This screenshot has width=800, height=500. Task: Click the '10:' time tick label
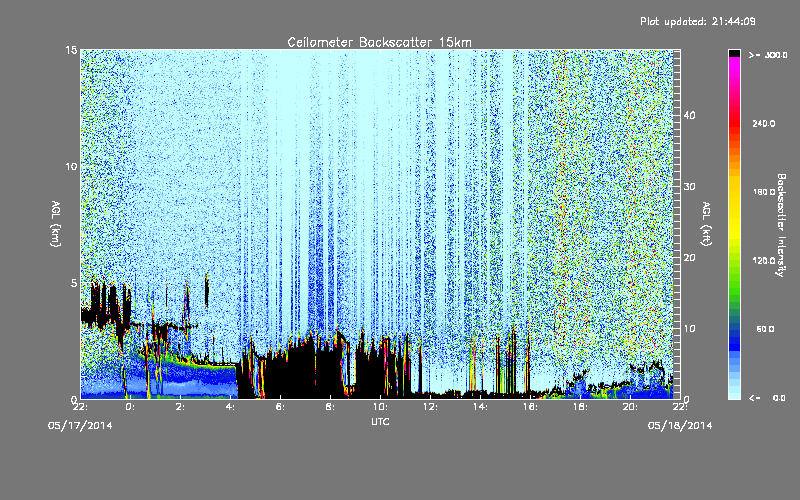(380, 407)
